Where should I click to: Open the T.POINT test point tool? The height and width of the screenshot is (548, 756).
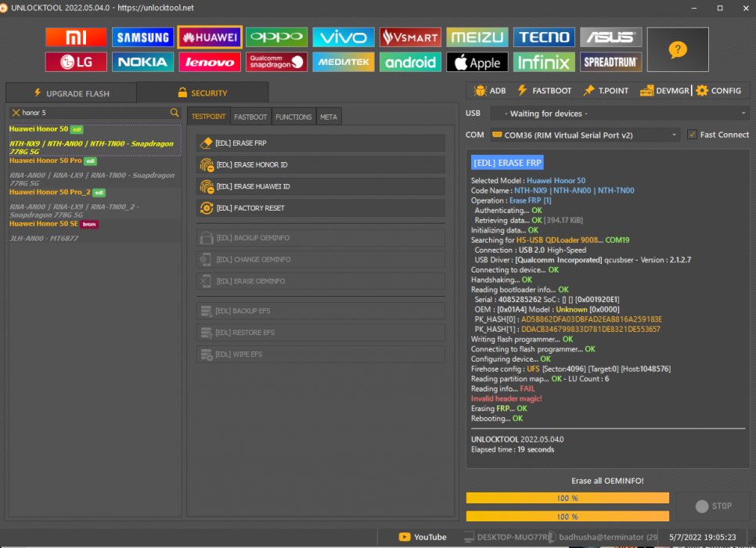[606, 91]
